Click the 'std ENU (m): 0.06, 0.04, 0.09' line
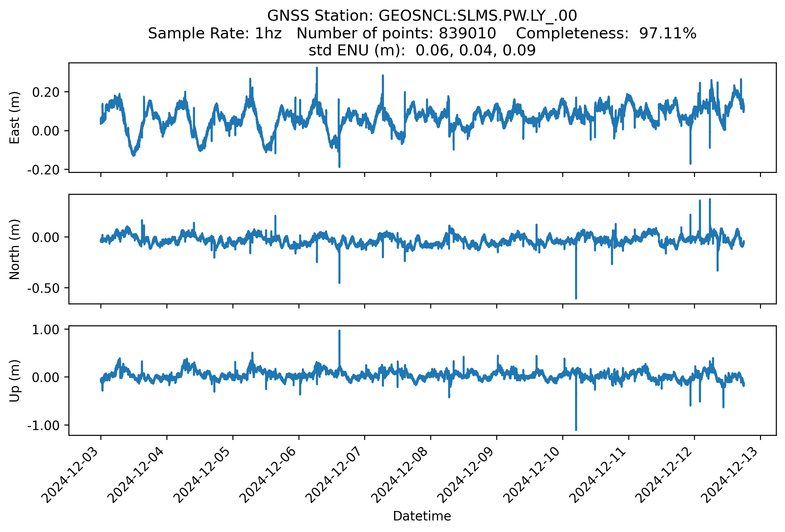The image size is (785, 532). point(422,50)
